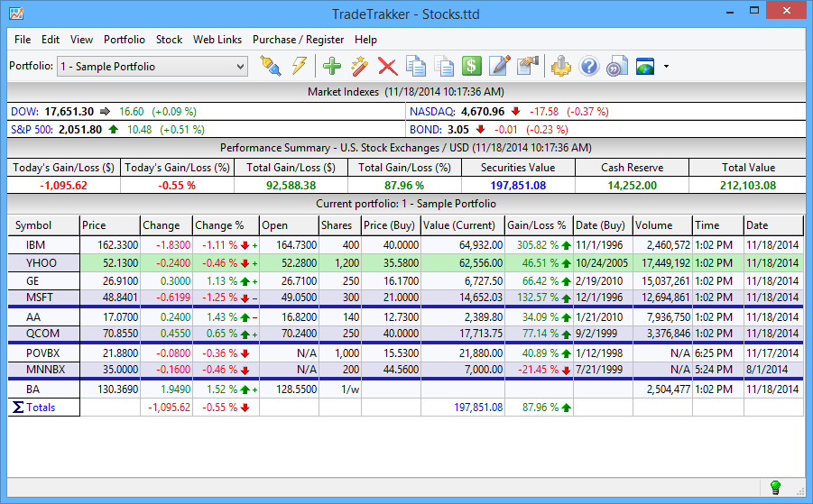Click the window resize grip in status bar
Image resolution: width=813 pixels, height=504 pixels.
[800, 490]
